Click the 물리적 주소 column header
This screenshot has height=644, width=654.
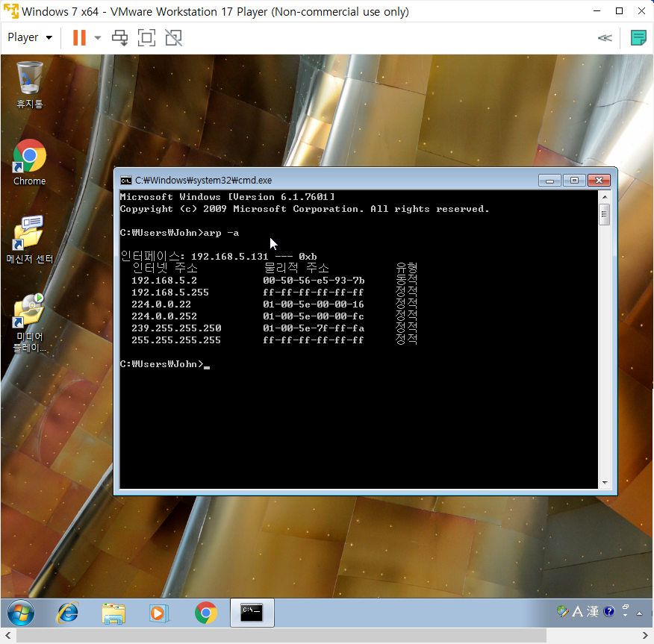point(296,268)
